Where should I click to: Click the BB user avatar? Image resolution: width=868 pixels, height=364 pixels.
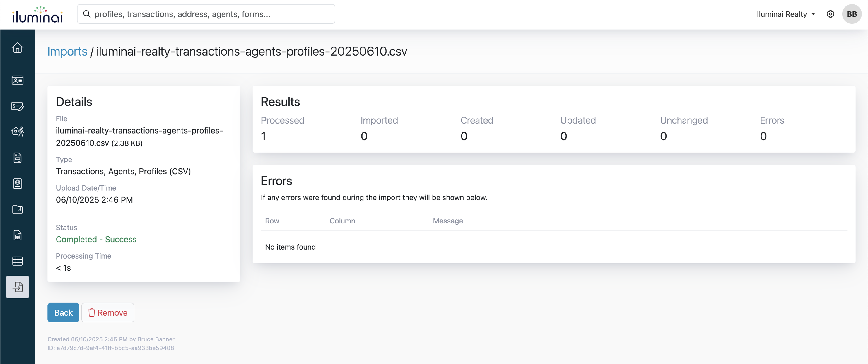[x=852, y=14]
